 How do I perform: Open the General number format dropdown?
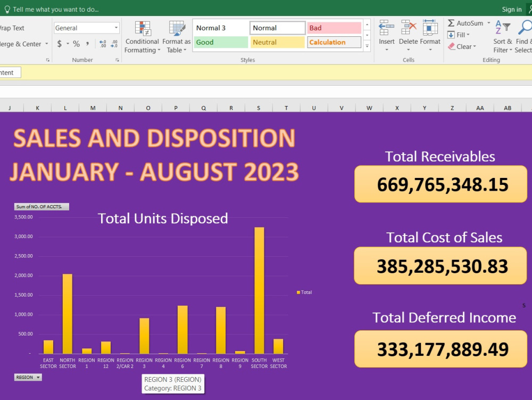click(x=116, y=28)
